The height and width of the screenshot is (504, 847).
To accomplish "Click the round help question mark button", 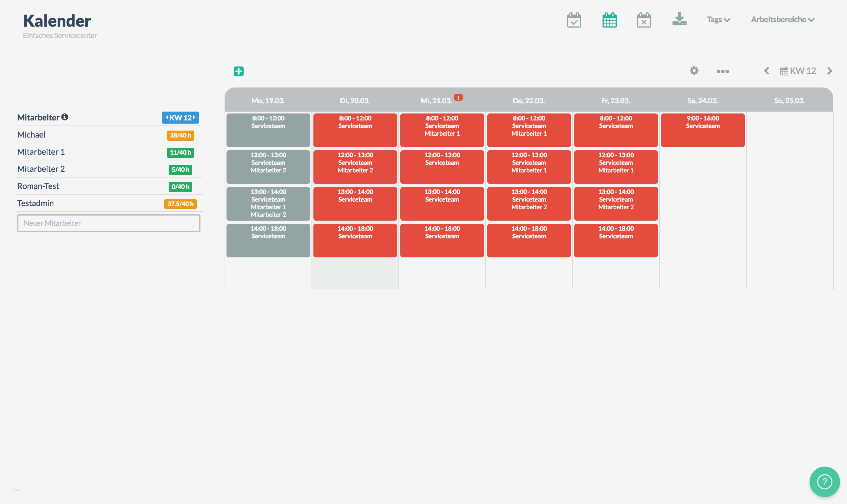I will pos(824,481).
